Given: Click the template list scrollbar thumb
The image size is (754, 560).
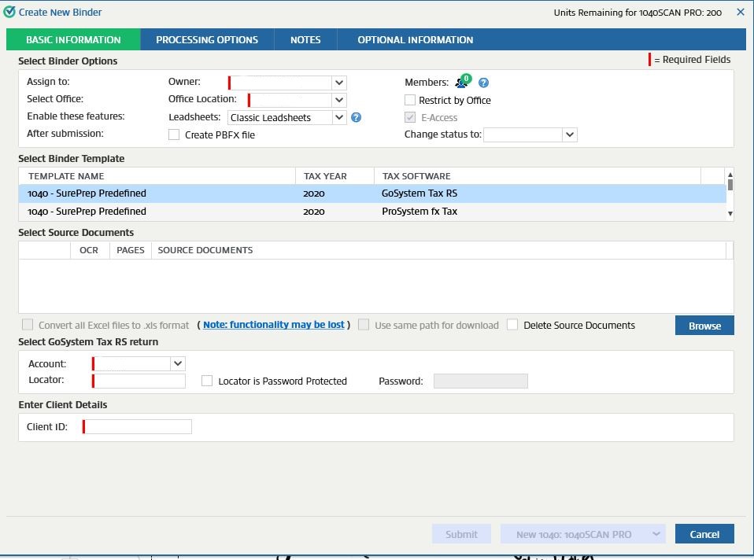Looking at the screenshot, I should click(x=730, y=185).
